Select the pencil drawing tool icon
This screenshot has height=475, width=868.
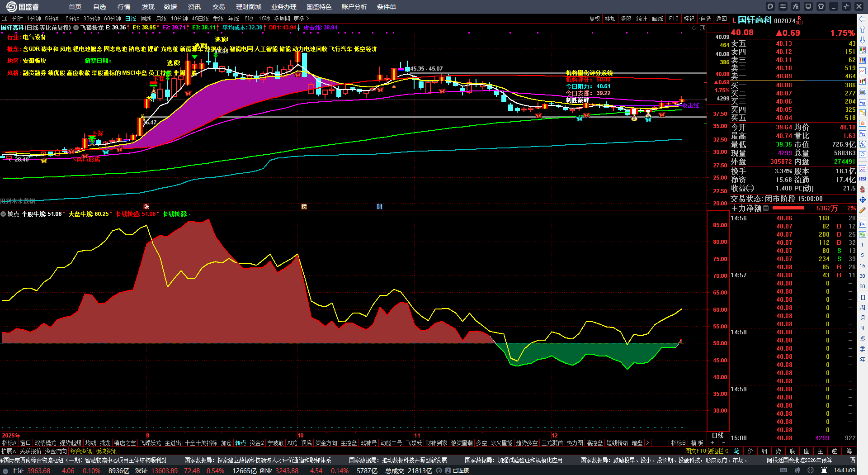point(863,210)
